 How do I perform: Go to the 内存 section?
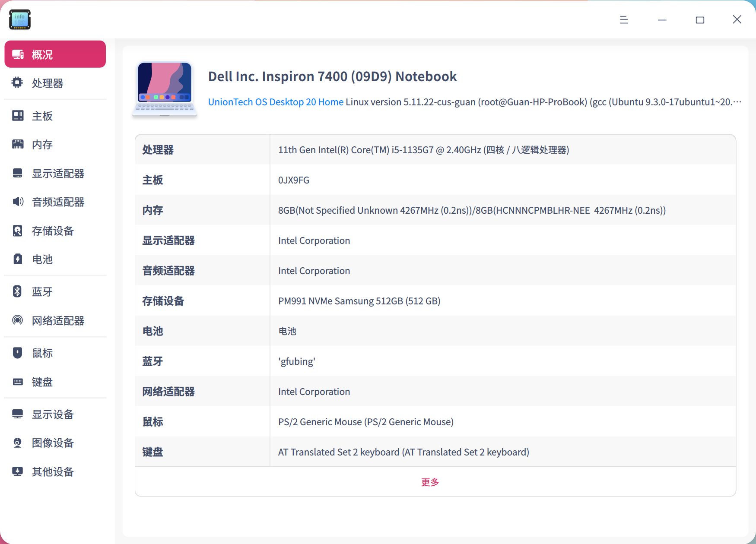pos(55,144)
